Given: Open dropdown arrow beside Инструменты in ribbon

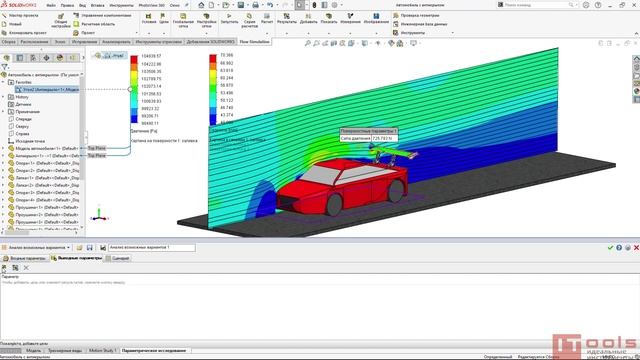Looking at the screenshot, I should pos(452,33).
